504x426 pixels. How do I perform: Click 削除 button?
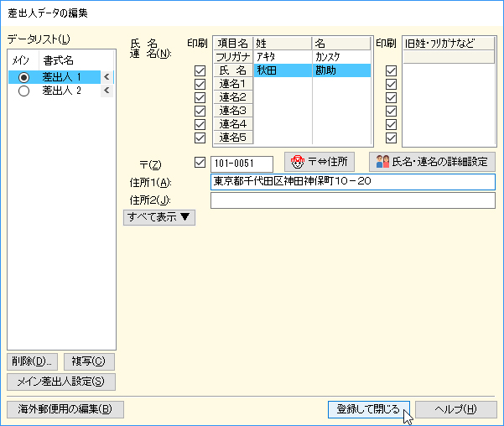click(x=33, y=361)
